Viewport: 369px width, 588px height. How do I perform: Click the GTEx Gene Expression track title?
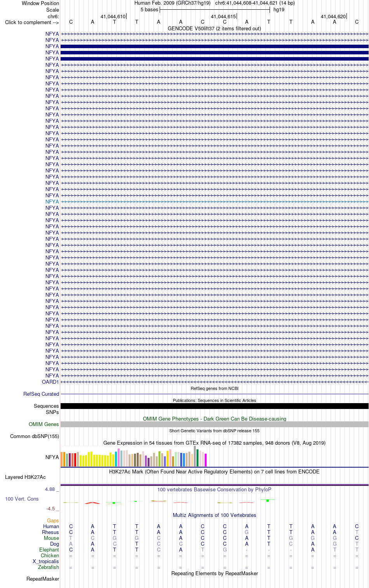[x=214, y=443]
